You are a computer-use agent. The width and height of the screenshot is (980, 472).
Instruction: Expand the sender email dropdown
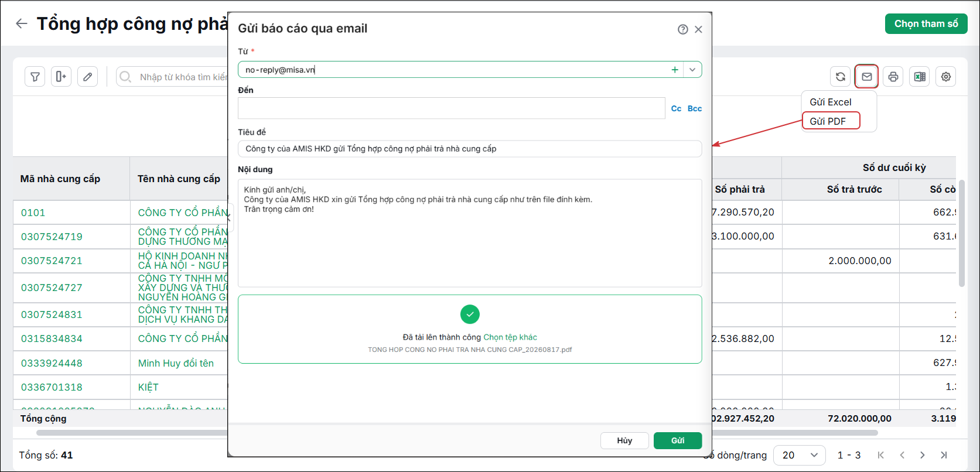coord(692,70)
